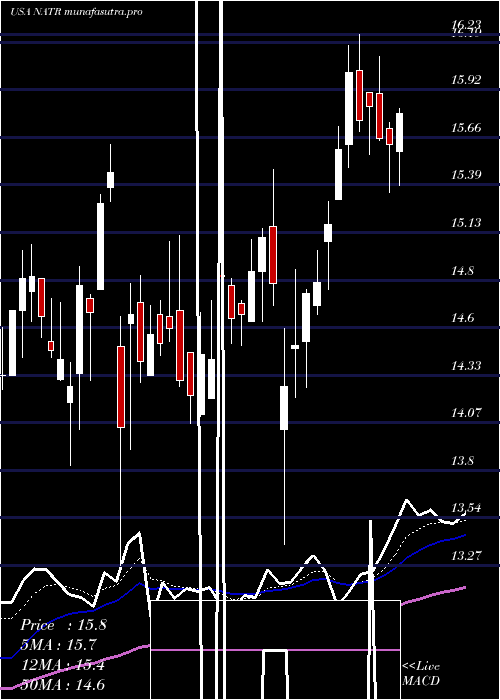Select the 15.92 price axis label
The image size is (500, 700).
466,80
